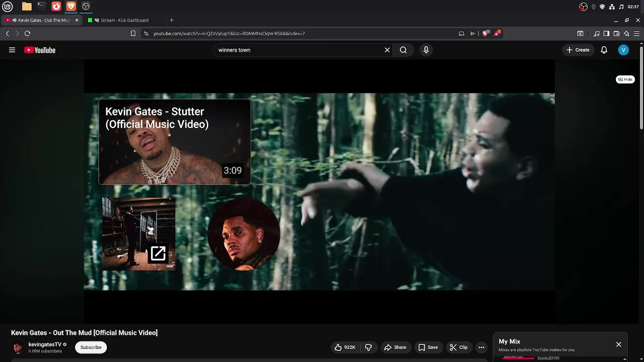Save the video to a playlist

coord(428,347)
